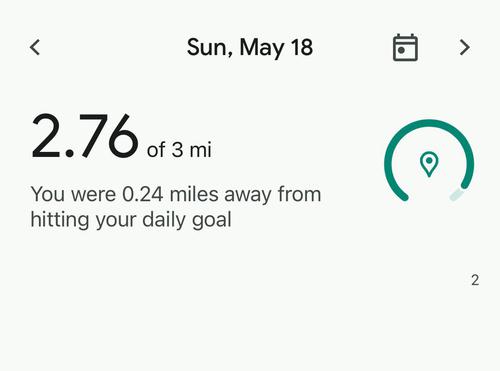Tap the '0.24' figure in the summary sentence
Image resolution: width=500 pixels, height=371 pixels.
point(143,194)
